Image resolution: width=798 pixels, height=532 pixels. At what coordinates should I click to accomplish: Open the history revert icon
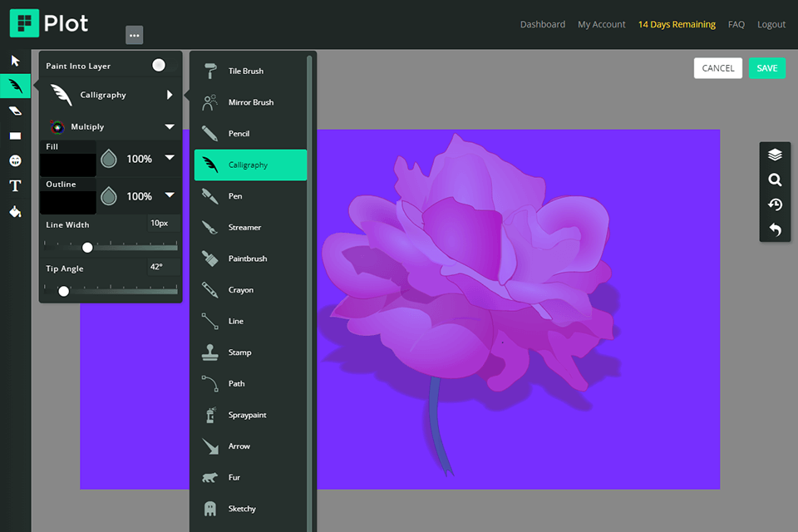point(775,204)
